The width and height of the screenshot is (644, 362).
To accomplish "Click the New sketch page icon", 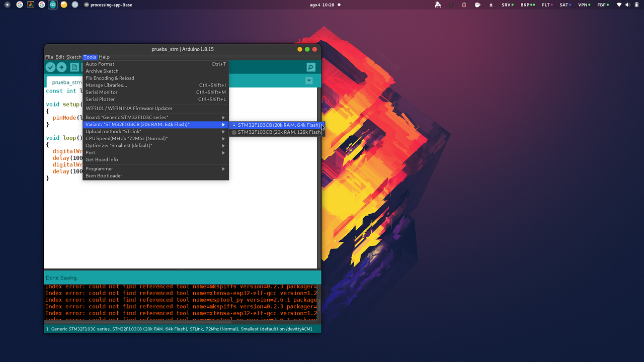I will (x=74, y=67).
